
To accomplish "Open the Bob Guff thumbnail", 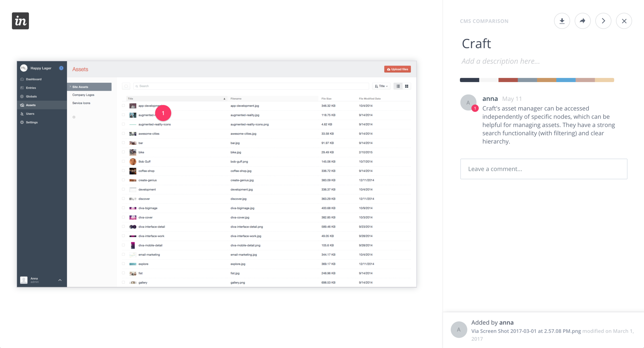I will (133, 162).
